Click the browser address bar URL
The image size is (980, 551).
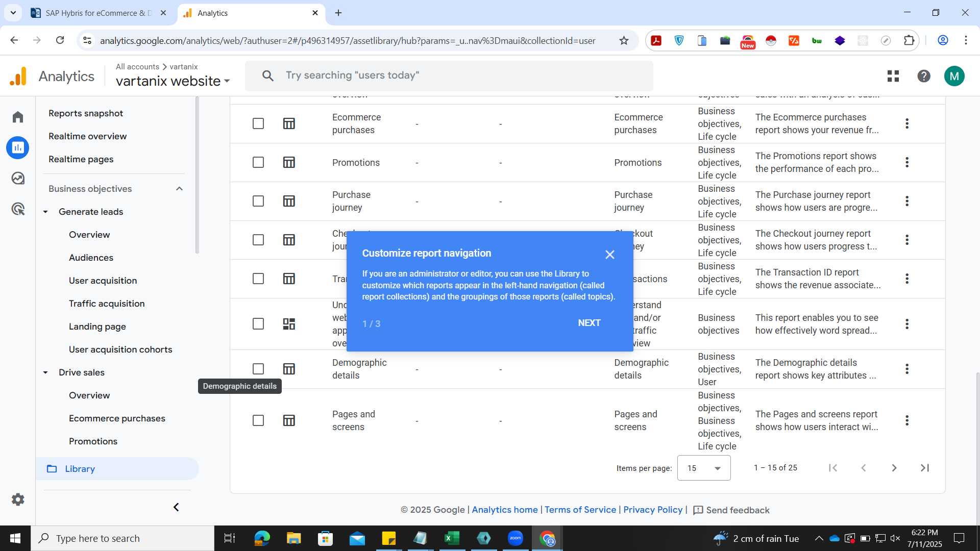(x=348, y=40)
